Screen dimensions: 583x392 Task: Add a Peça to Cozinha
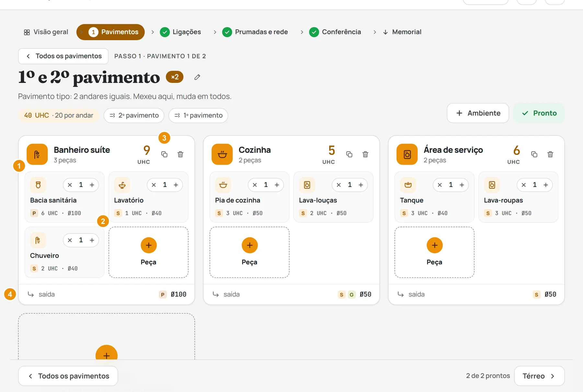click(250, 252)
